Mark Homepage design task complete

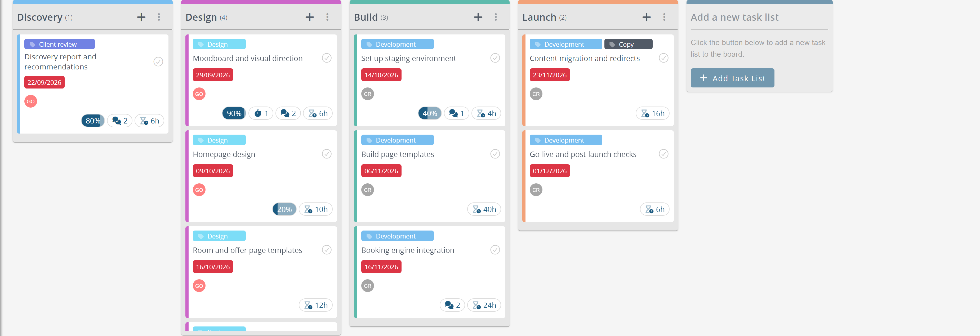coord(327,154)
